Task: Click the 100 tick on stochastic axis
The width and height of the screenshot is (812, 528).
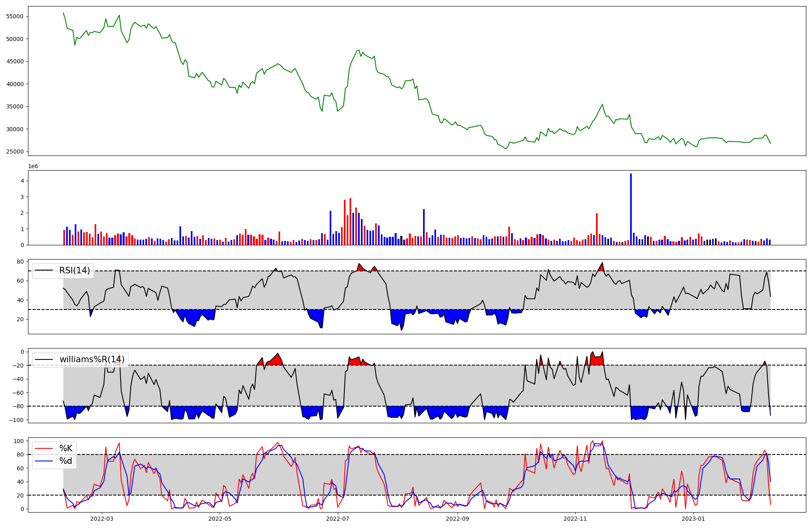Action: [x=19, y=441]
